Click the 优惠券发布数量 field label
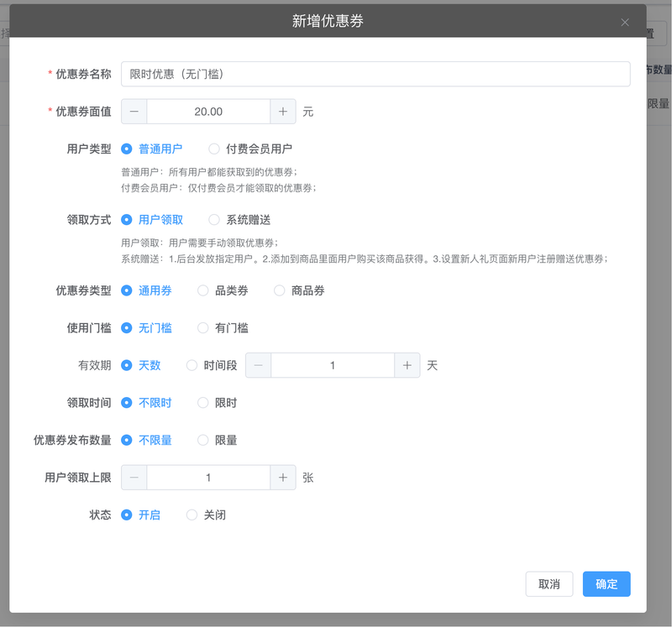Image resolution: width=672 pixels, height=627 pixels. coord(72,441)
